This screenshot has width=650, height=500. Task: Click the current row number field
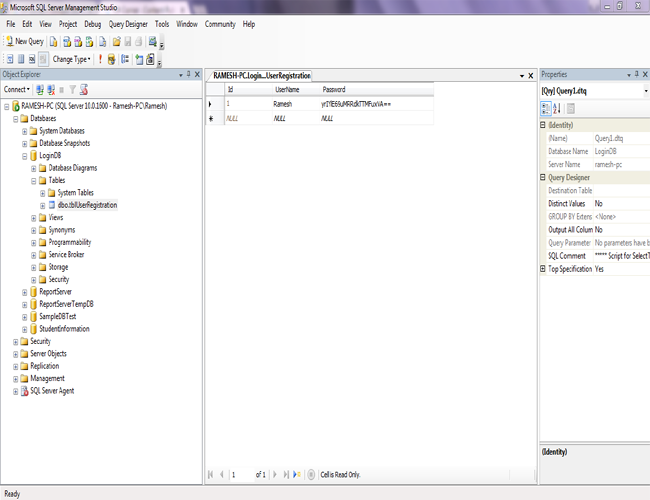tap(242, 474)
